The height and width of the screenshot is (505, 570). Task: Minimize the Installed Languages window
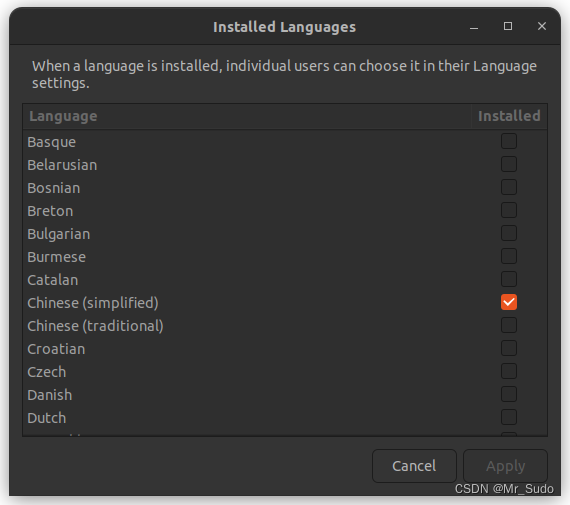(474, 27)
